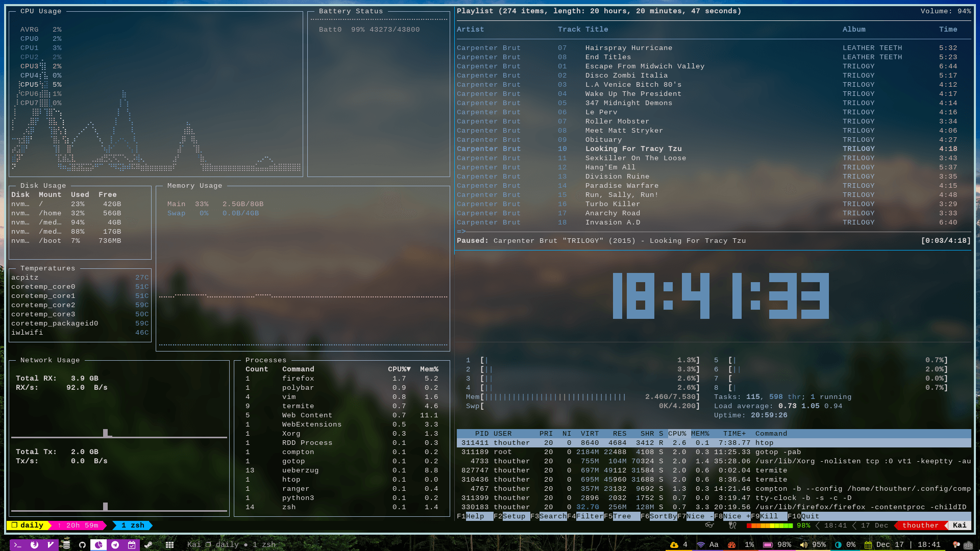Select the active pie-chart monitoring workspace icon
The width and height of the screenshot is (980, 551).
click(x=99, y=545)
